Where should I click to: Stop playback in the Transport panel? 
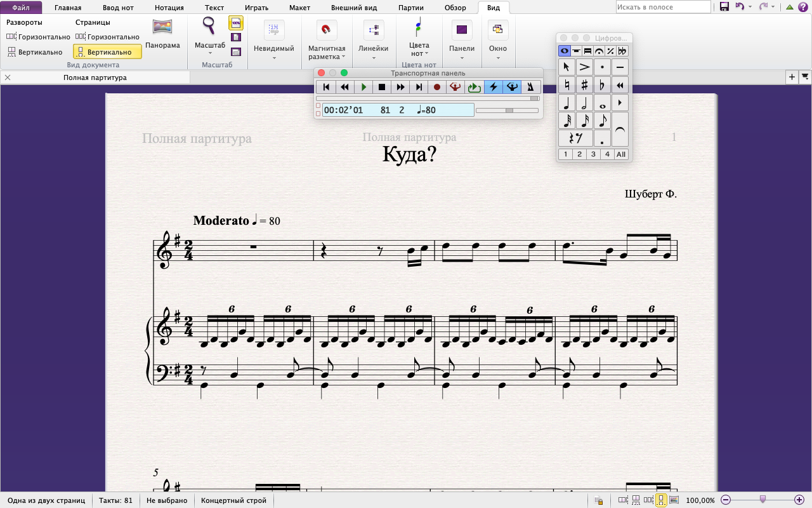382,87
